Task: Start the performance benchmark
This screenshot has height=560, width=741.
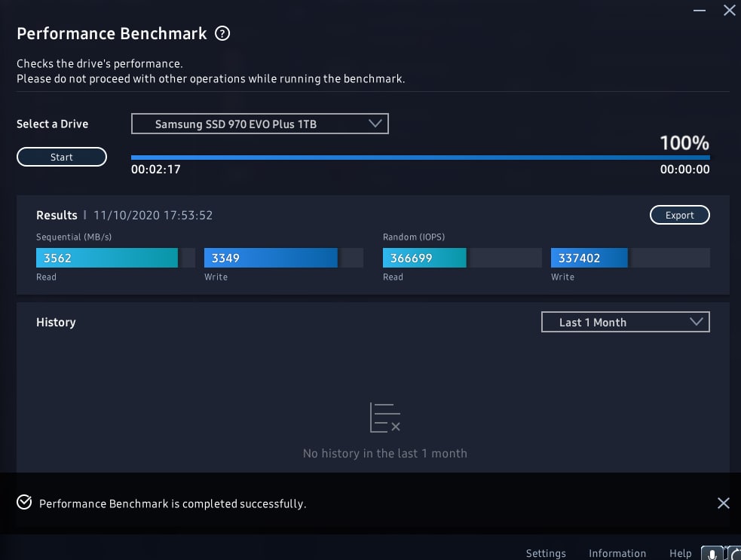Action: [x=61, y=157]
